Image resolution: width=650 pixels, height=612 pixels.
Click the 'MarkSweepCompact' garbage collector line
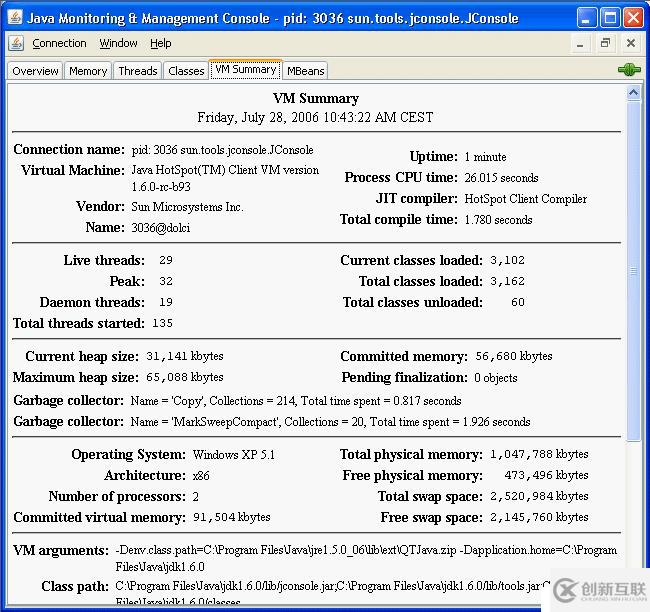[x=330, y=422]
